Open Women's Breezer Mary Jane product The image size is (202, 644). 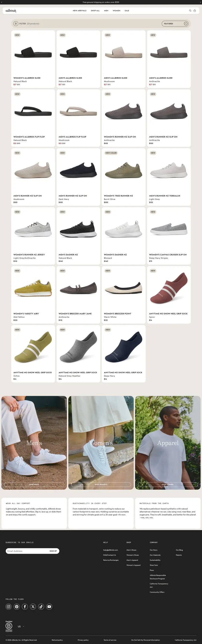[x=78, y=295]
